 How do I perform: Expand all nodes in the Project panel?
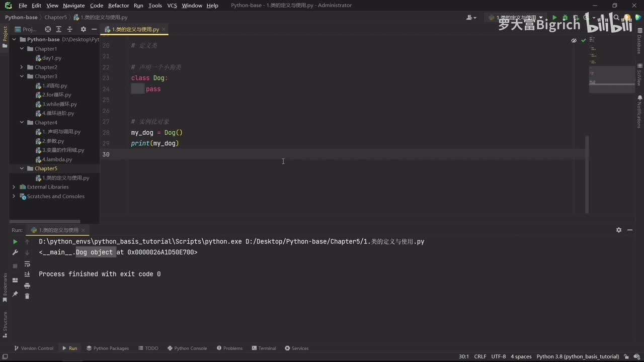pyautogui.click(x=59, y=29)
